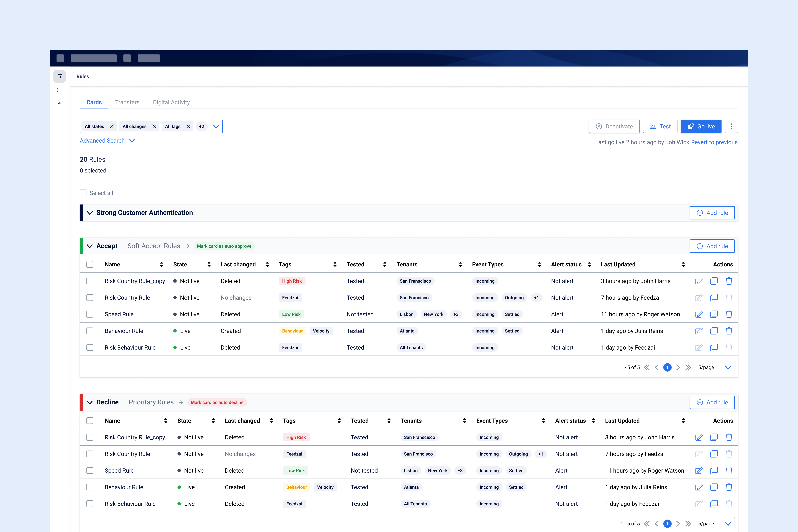Viewport: 798px width, 532px height.
Task: Add rule to Decline section
Action: coord(712,402)
